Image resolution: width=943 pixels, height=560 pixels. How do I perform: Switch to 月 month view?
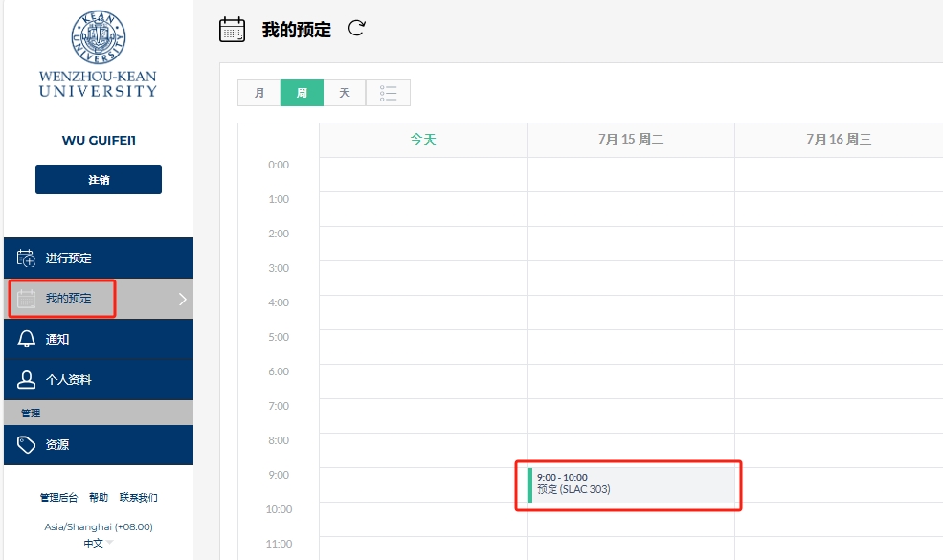coord(259,93)
